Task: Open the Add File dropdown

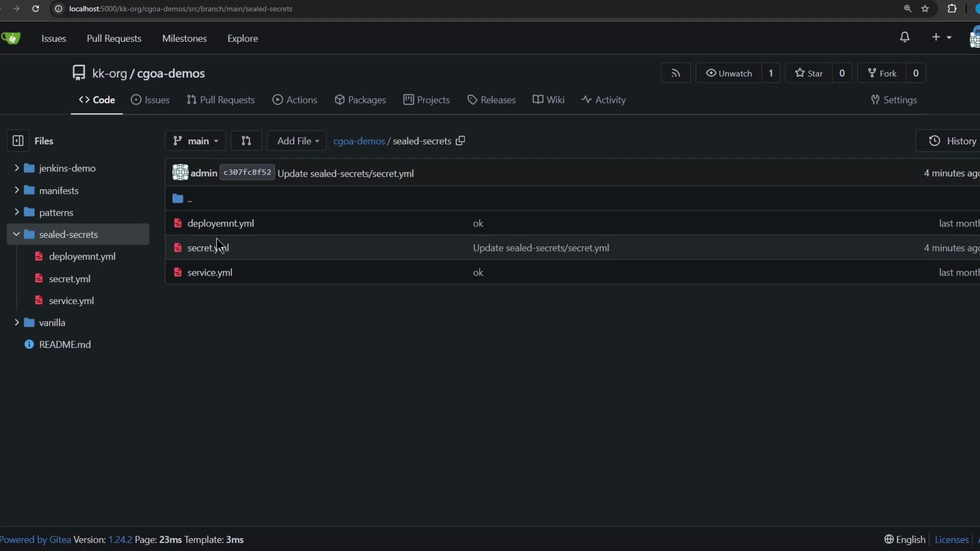Action: click(297, 141)
